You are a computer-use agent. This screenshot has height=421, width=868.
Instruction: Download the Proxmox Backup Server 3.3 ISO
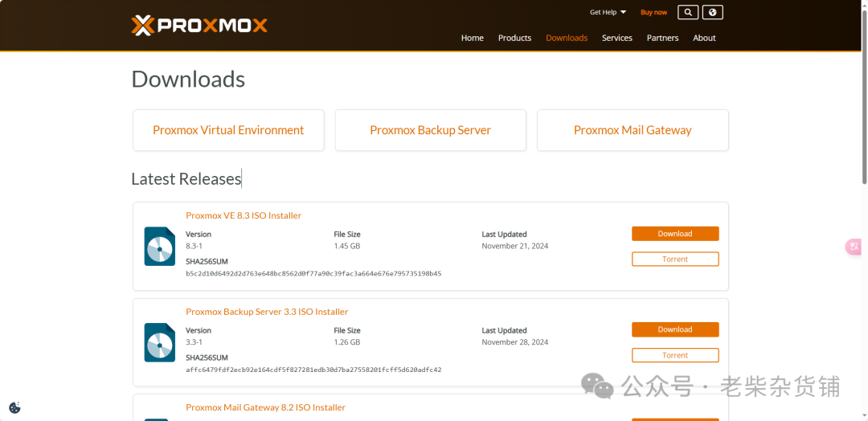click(x=675, y=329)
